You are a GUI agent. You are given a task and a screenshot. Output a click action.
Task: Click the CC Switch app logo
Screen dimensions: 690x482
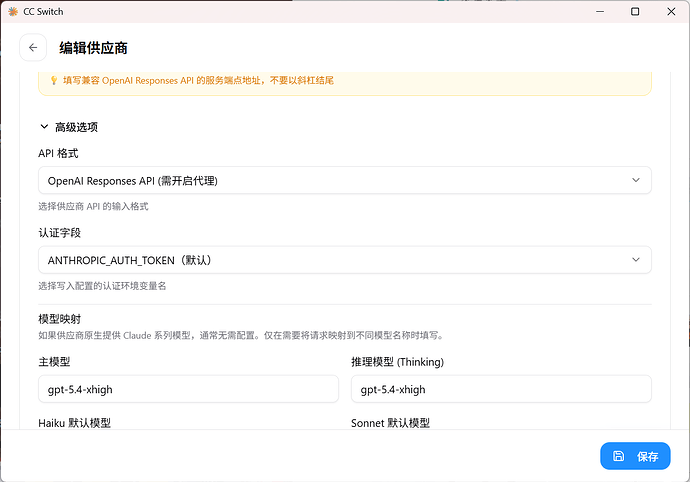pos(13,11)
